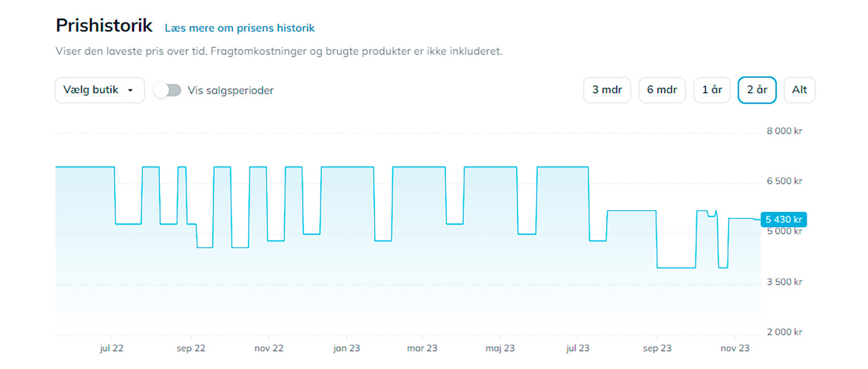The width and height of the screenshot is (868, 369).
Task: Choose the "1 år" period button
Action: (x=712, y=90)
